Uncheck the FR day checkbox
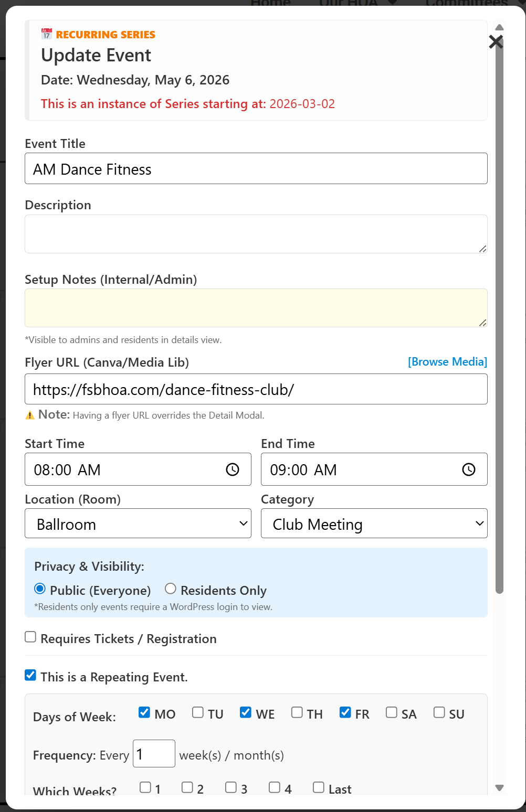The width and height of the screenshot is (526, 812). click(x=345, y=712)
